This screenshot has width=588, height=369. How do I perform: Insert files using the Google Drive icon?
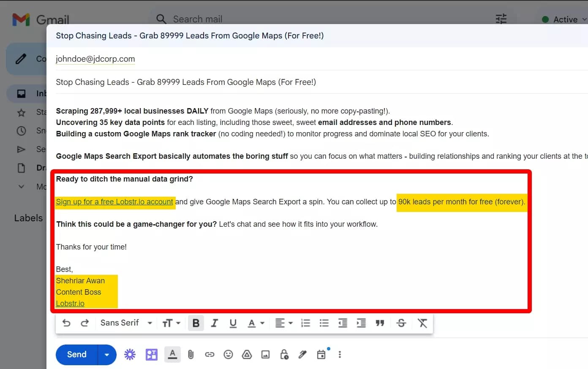[247, 355]
